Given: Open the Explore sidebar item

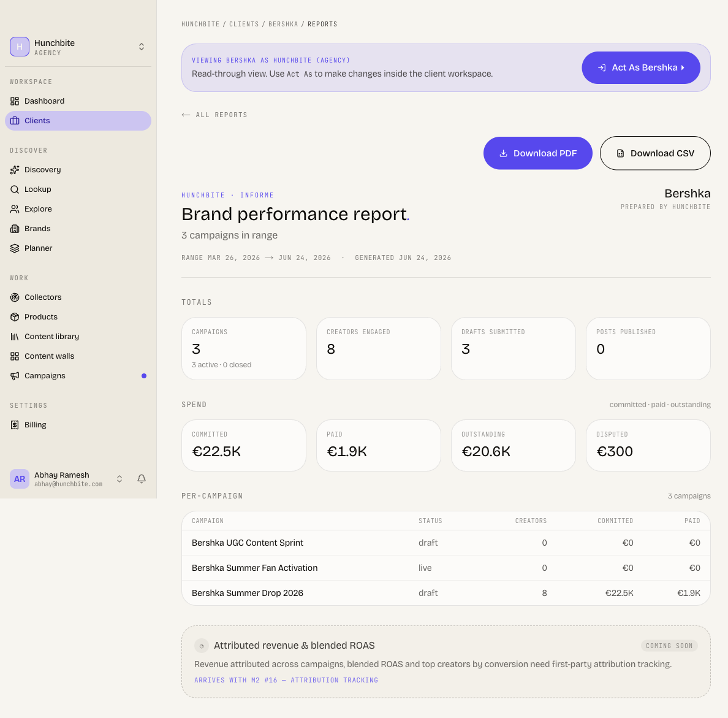Looking at the screenshot, I should tap(78, 208).
